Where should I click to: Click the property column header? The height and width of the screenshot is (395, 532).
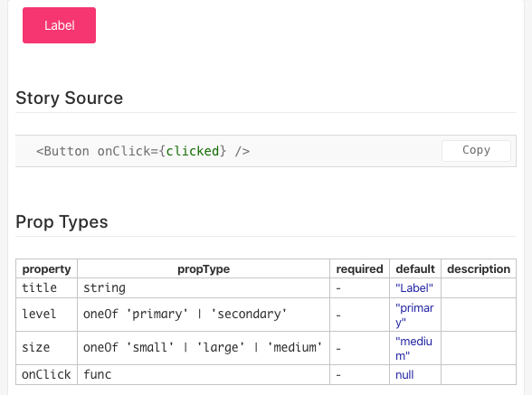46,268
